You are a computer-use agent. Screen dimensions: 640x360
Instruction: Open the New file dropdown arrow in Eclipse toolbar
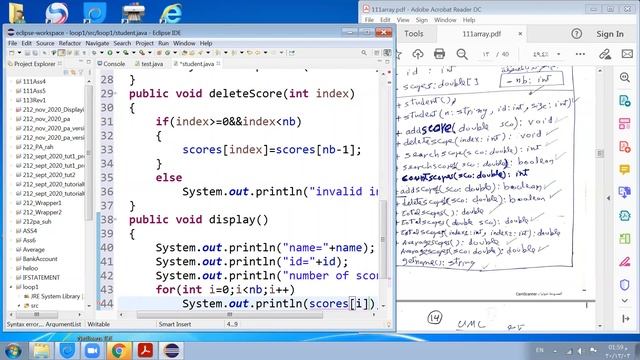point(19,53)
